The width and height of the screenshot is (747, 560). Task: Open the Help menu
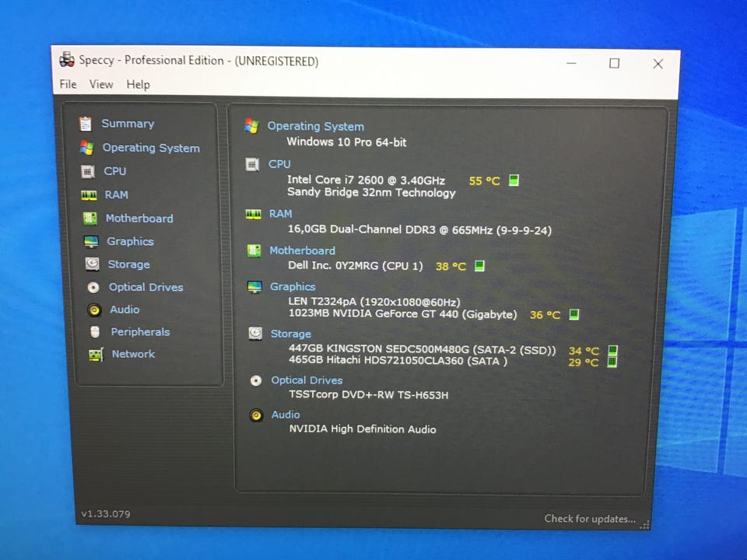coord(139,85)
